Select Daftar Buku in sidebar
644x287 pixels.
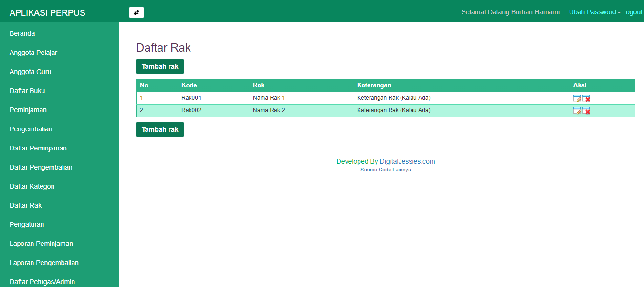point(27,91)
